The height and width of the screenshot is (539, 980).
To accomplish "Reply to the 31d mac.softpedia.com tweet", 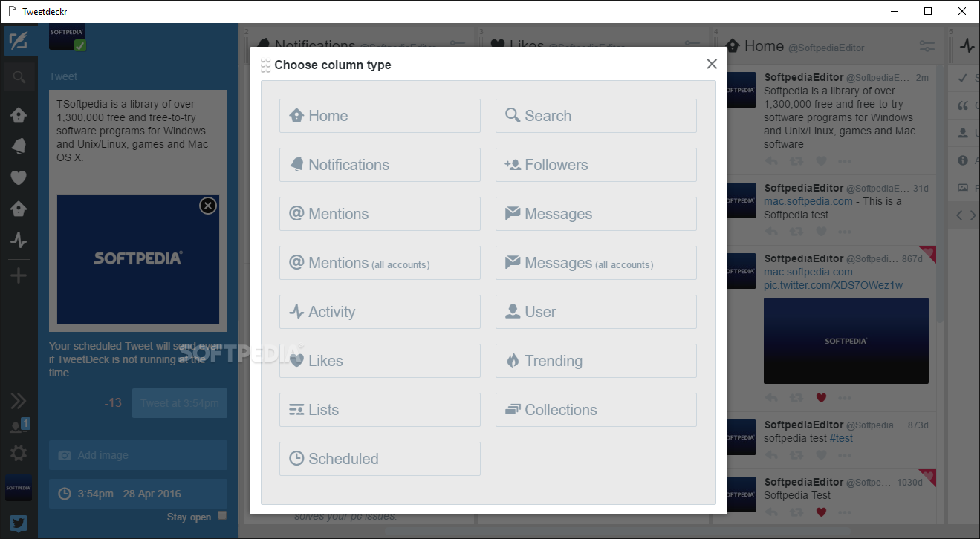I will point(771,232).
